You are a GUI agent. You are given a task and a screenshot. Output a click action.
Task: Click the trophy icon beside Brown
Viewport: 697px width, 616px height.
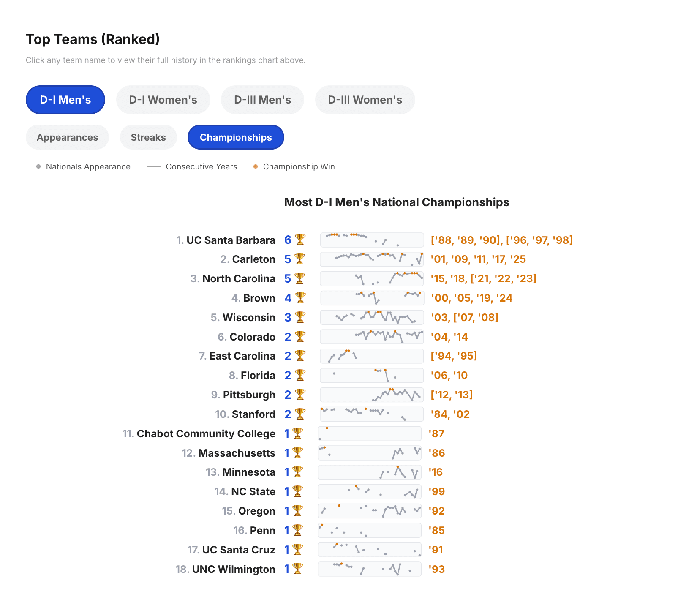(300, 298)
